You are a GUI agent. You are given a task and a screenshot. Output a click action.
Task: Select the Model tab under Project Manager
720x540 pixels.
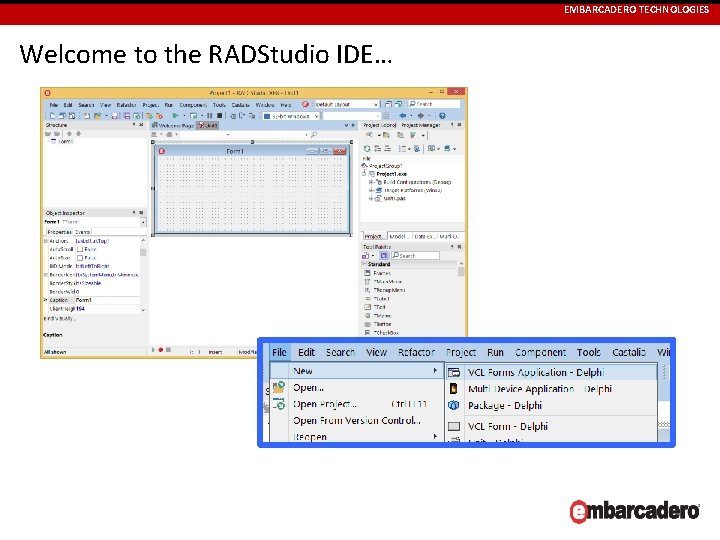coord(400,236)
